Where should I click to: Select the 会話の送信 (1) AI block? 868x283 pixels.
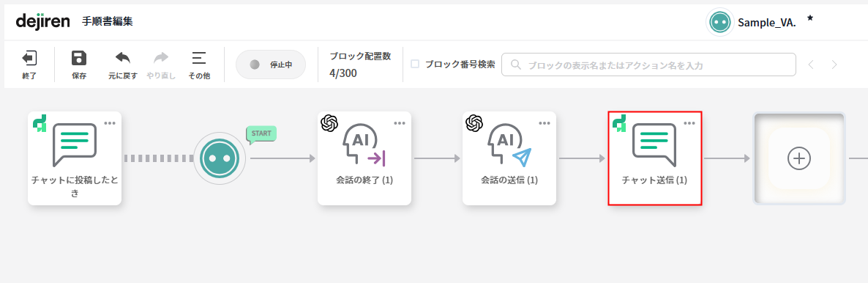(x=509, y=158)
